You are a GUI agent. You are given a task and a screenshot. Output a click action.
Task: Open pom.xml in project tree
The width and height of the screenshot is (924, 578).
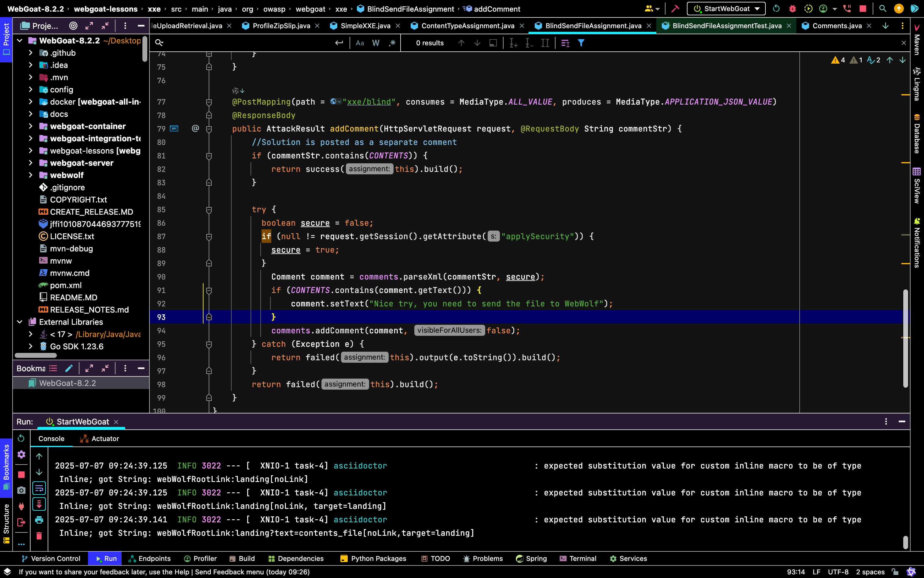point(66,285)
